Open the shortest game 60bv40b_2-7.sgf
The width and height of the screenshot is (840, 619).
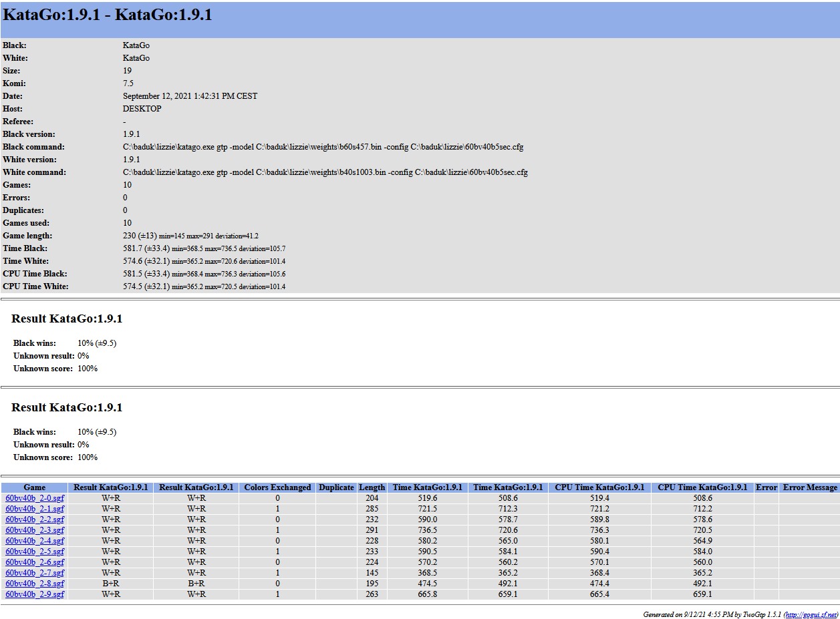pos(35,573)
